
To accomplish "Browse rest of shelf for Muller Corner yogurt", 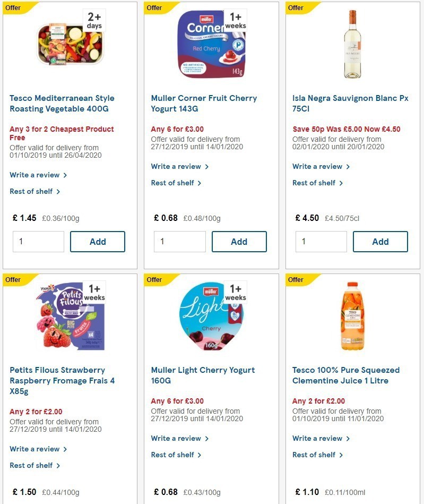I will point(174,183).
